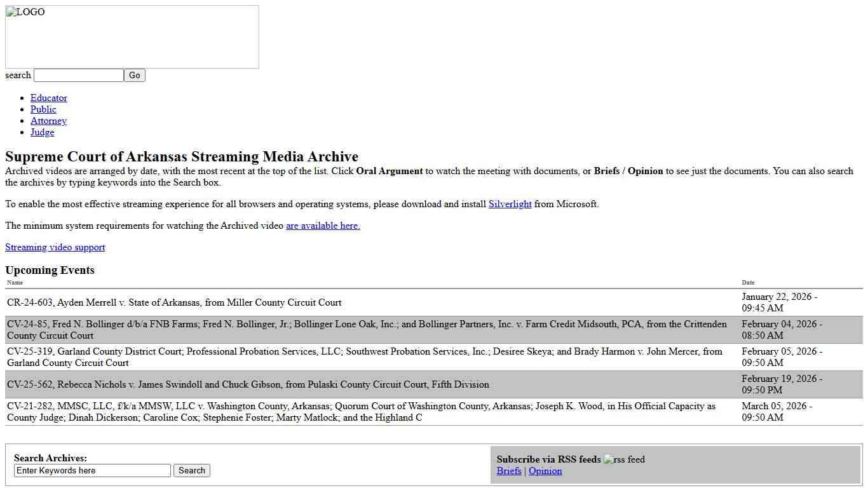The width and height of the screenshot is (868, 488).
Task: Open the Opinion RSS feed link
Action: pyautogui.click(x=545, y=471)
